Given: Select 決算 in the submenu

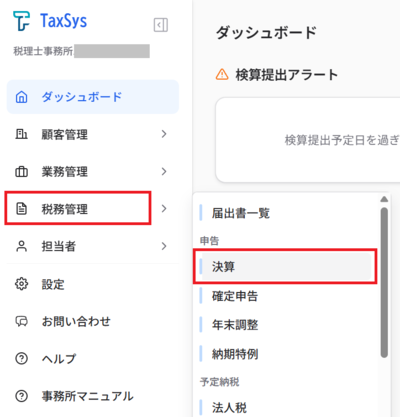Looking at the screenshot, I should (x=285, y=267).
